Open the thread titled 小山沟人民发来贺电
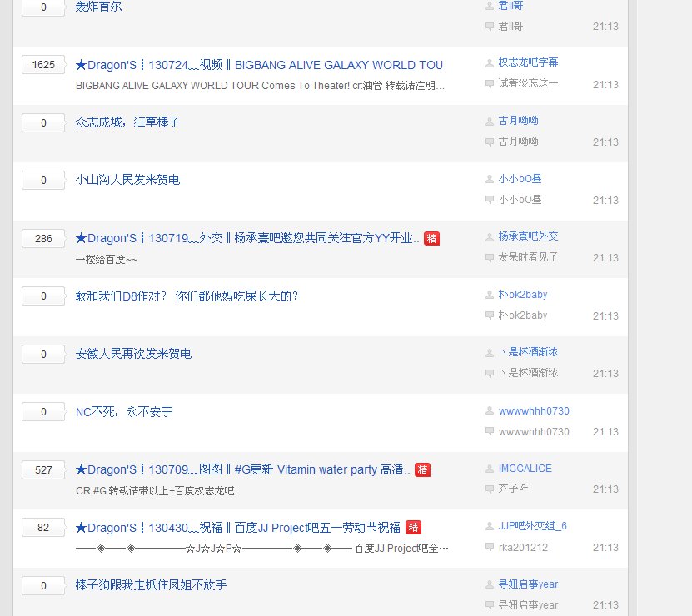This screenshot has width=692, height=616. [129, 179]
